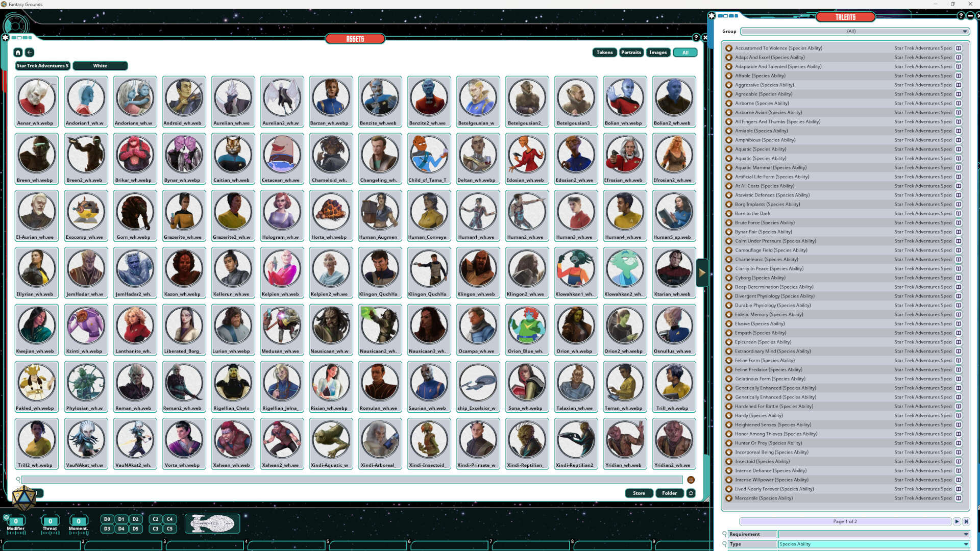Refresh the Assets list icon

tap(691, 493)
